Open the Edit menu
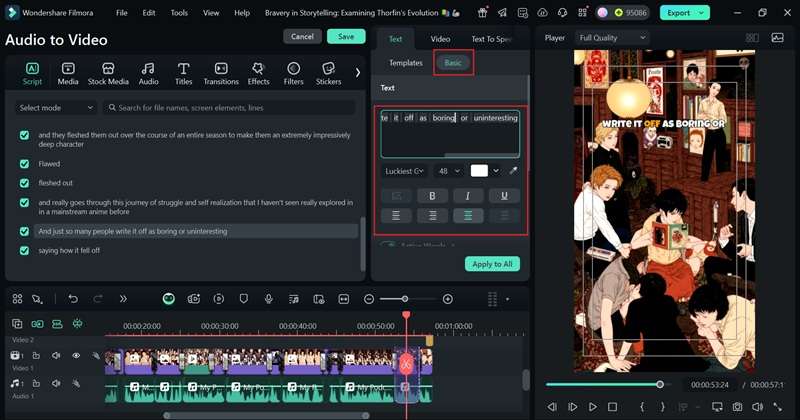This screenshot has width=800, height=420. coord(149,13)
